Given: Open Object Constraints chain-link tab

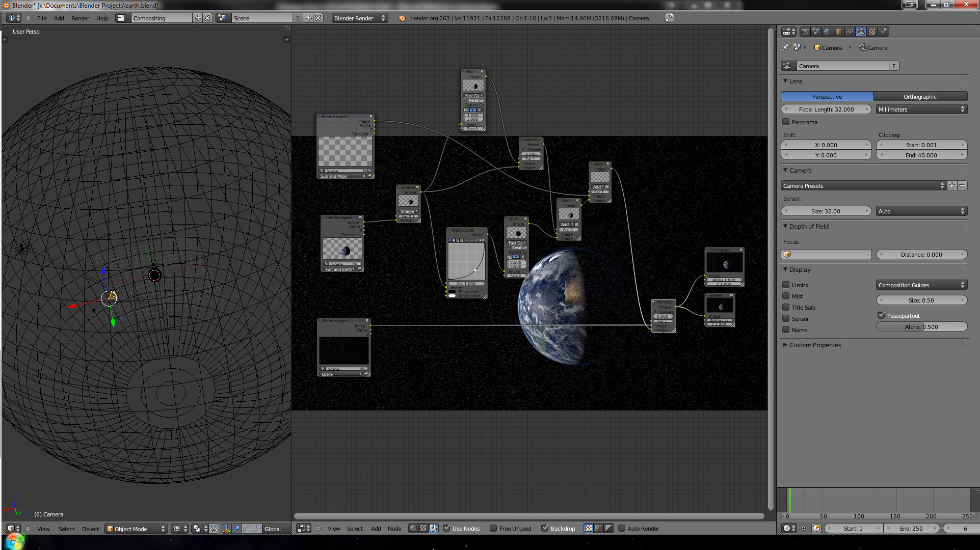Looking at the screenshot, I should point(850,32).
